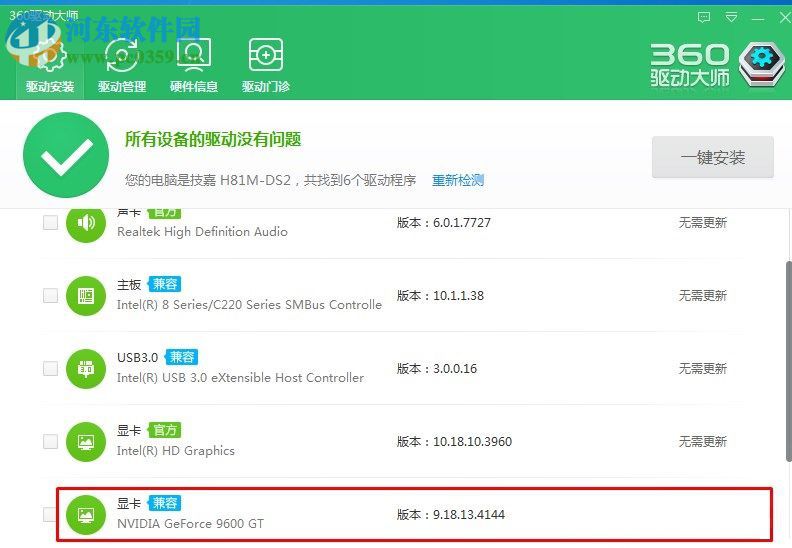Open the 驱动门诊 tab
Screen dimensions: 792x548
pos(266,66)
